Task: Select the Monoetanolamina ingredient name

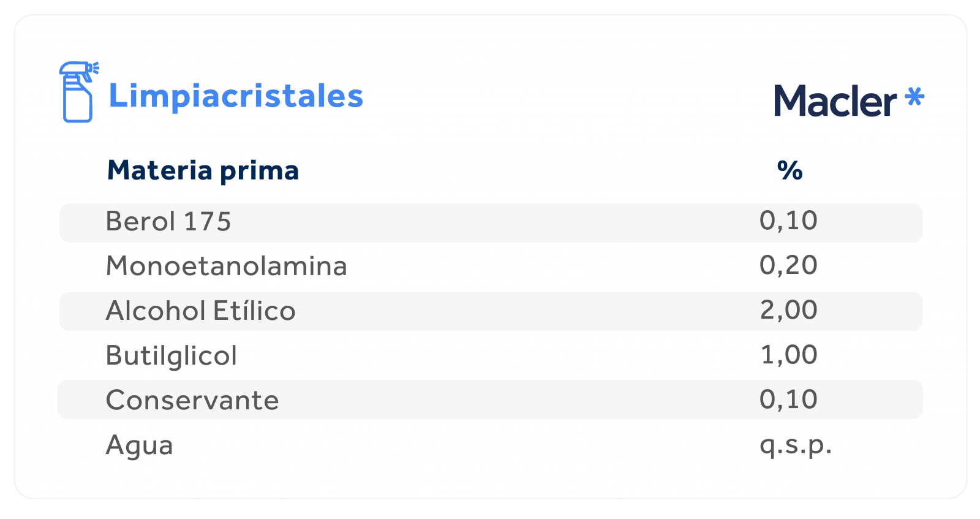Action: click(x=226, y=266)
